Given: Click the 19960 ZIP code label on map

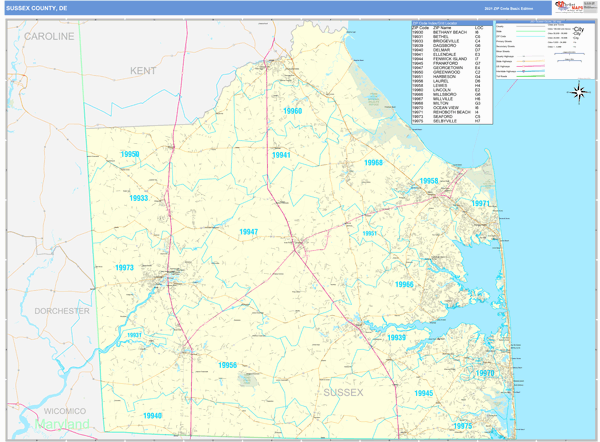Looking at the screenshot, I should point(292,112).
